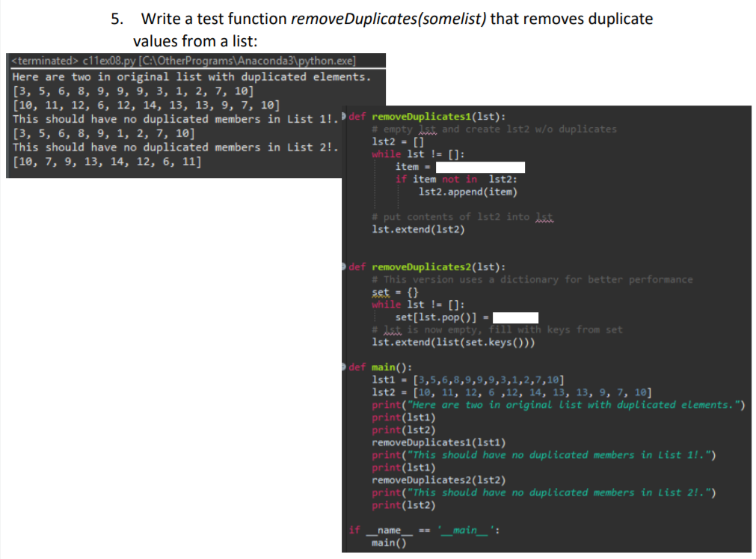The height and width of the screenshot is (559, 756).
Task: Click the breakpoint marker next to removeDuplicates1
Action: pos(342,116)
